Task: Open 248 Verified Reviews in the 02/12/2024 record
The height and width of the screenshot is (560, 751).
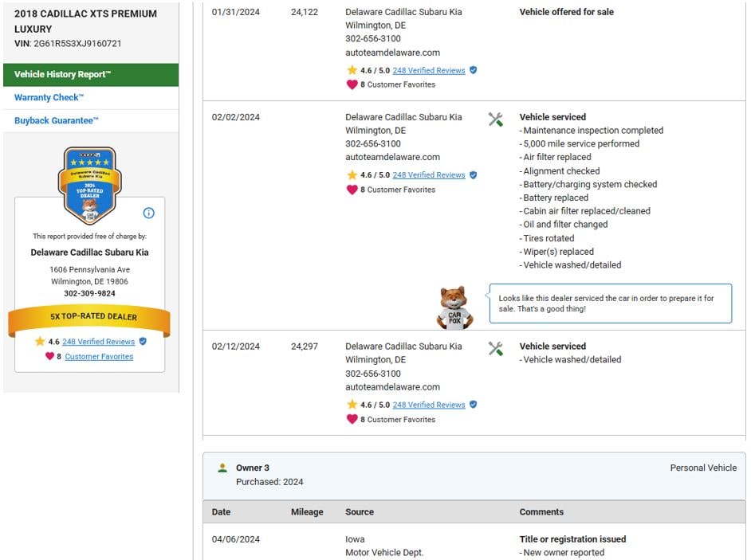Action: tap(428, 405)
